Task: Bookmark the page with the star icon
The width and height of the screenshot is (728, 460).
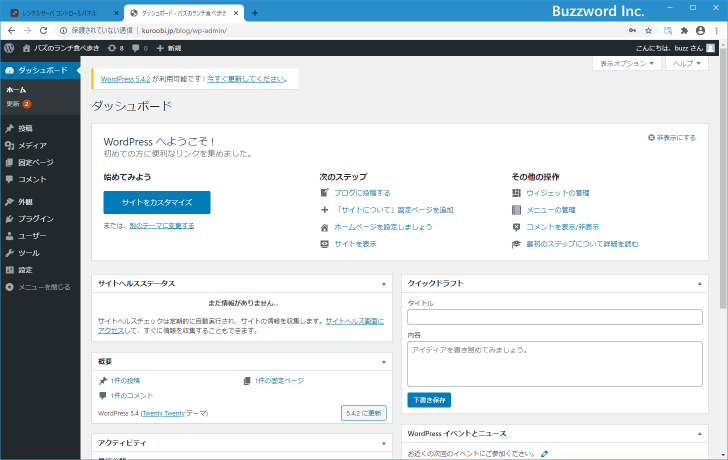Action: (648, 31)
